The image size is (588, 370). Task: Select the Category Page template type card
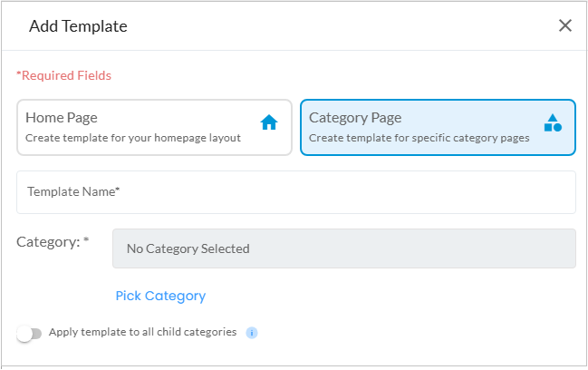438,128
